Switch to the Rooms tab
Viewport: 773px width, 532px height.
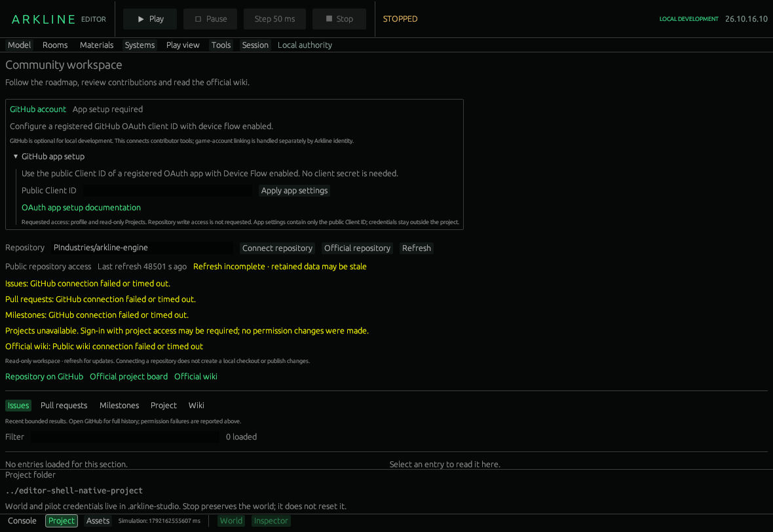[x=55, y=45]
